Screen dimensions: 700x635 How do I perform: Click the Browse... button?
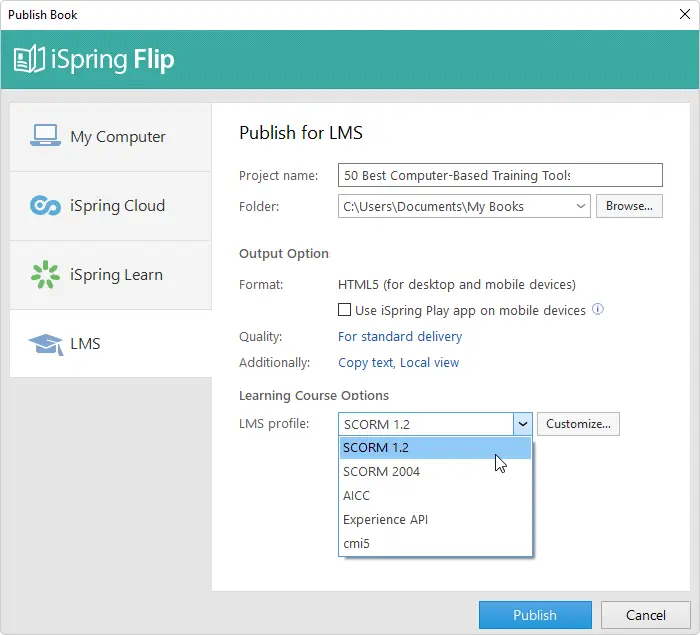[x=629, y=206]
